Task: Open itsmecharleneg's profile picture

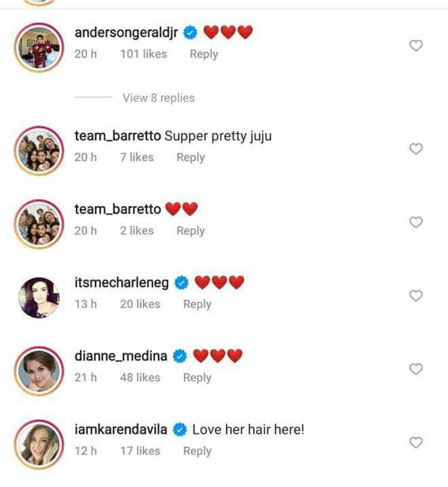Action: point(39,298)
